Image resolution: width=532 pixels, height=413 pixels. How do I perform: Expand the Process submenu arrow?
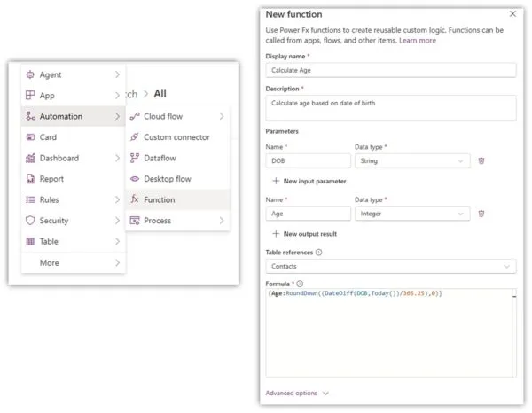[222, 221]
